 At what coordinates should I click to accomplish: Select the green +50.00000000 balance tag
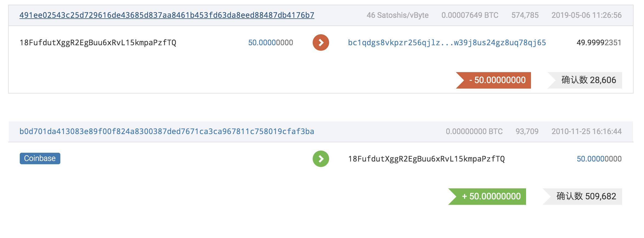487,197
